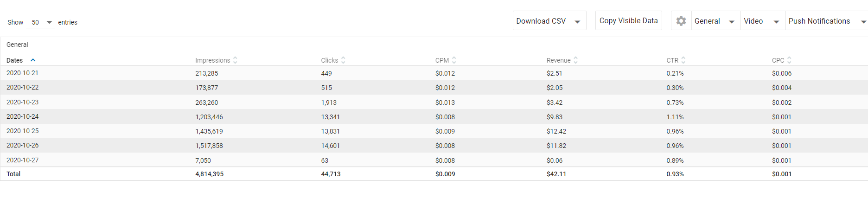Image resolution: width=868 pixels, height=205 pixels.
Task: Click the CTR column sort icon
Action: coord(683,60)
